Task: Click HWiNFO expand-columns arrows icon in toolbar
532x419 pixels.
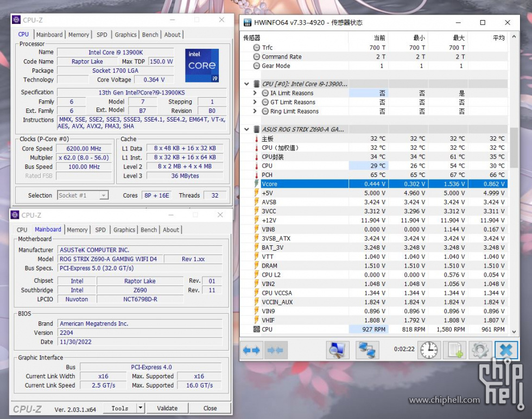Action: [251, 350]
